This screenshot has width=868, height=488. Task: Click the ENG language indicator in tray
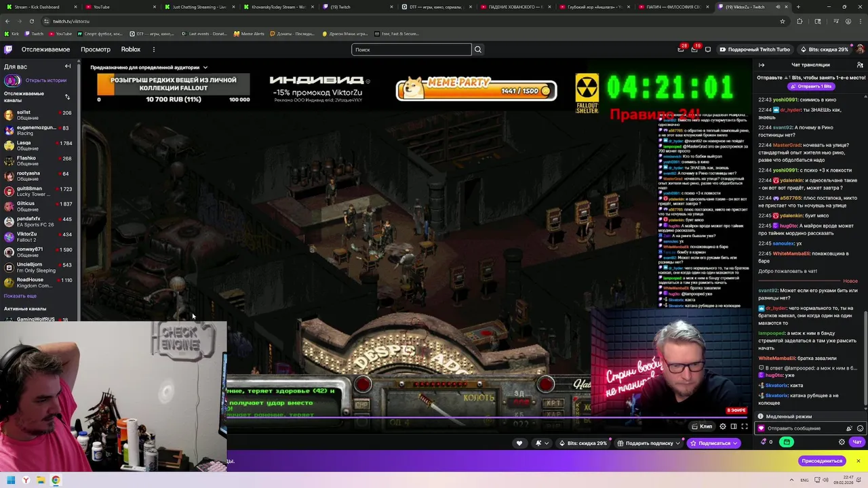click(x=804, y=481)
